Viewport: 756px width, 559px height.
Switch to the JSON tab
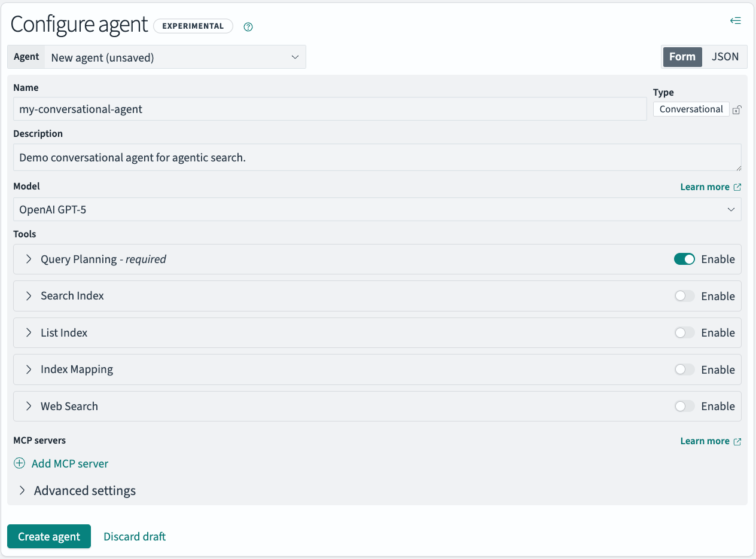[725, 56]
